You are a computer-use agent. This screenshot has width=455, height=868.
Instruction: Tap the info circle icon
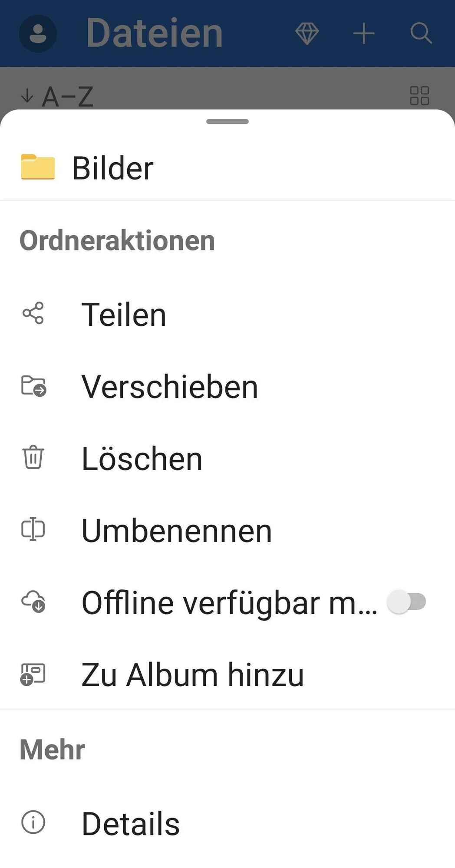point(33,822)
